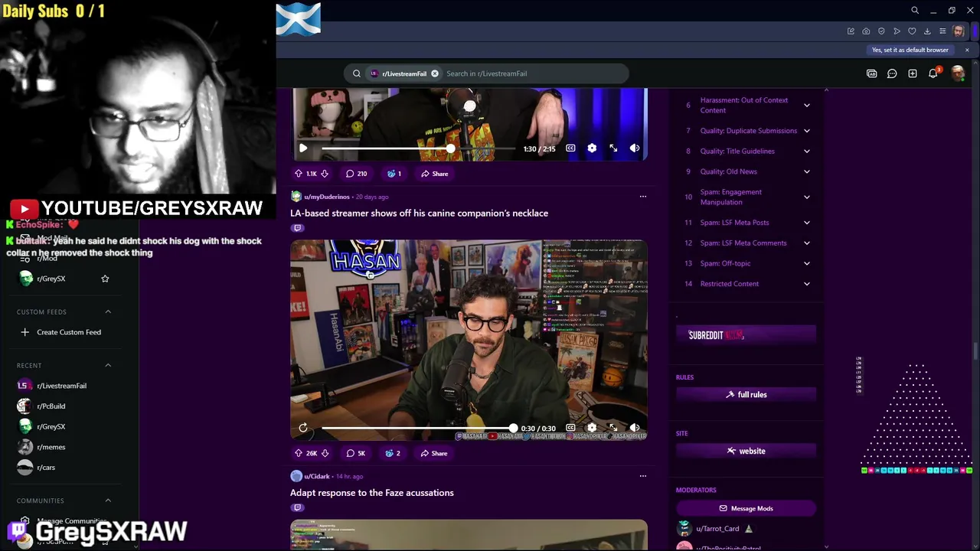Play the top video post
This screenshot has width=980, height=551.
[302, 148]
